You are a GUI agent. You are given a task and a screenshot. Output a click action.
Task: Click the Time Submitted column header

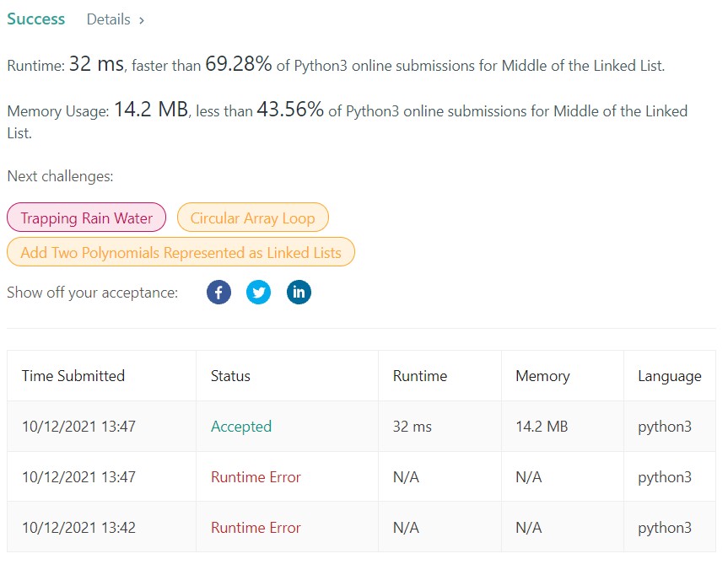73,376
